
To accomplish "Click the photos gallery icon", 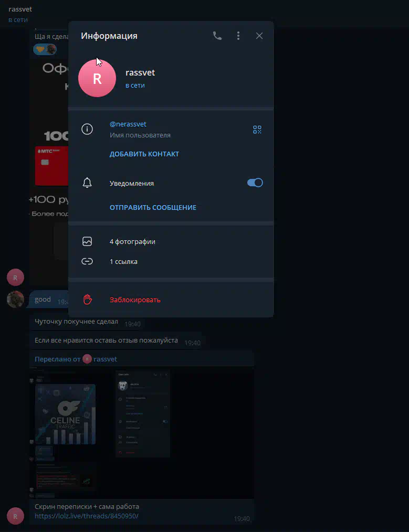I will 87,241.
